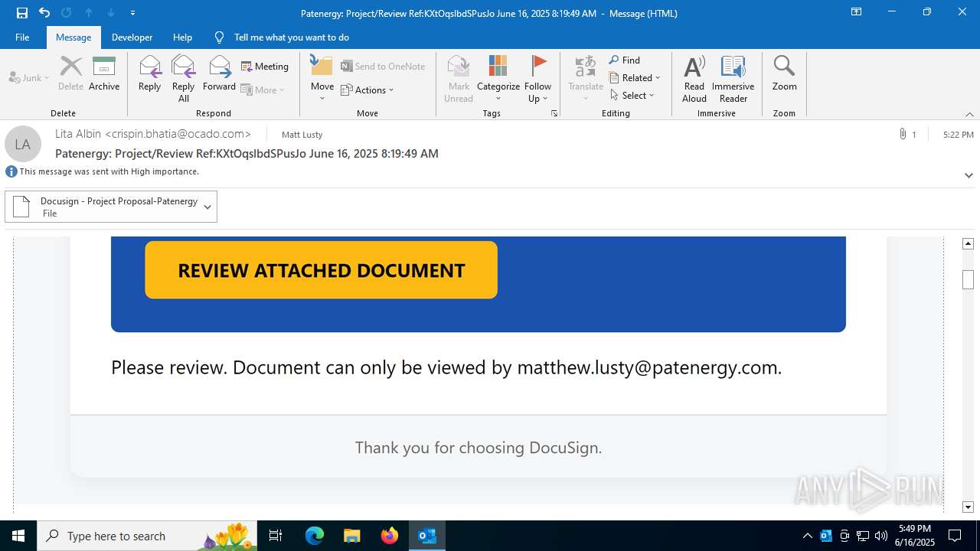The height and width of the screenshot is (551, 980).
Task: Open the Related dropdown
Action: (x=635, y=77)
